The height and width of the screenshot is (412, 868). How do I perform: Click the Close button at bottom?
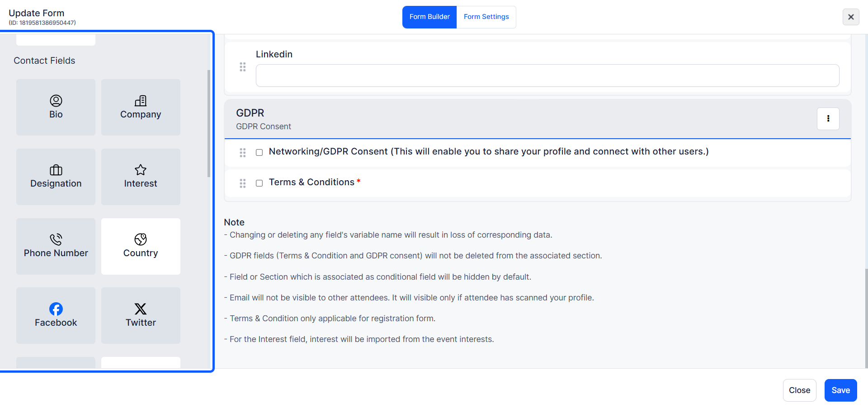pos(799,390)
